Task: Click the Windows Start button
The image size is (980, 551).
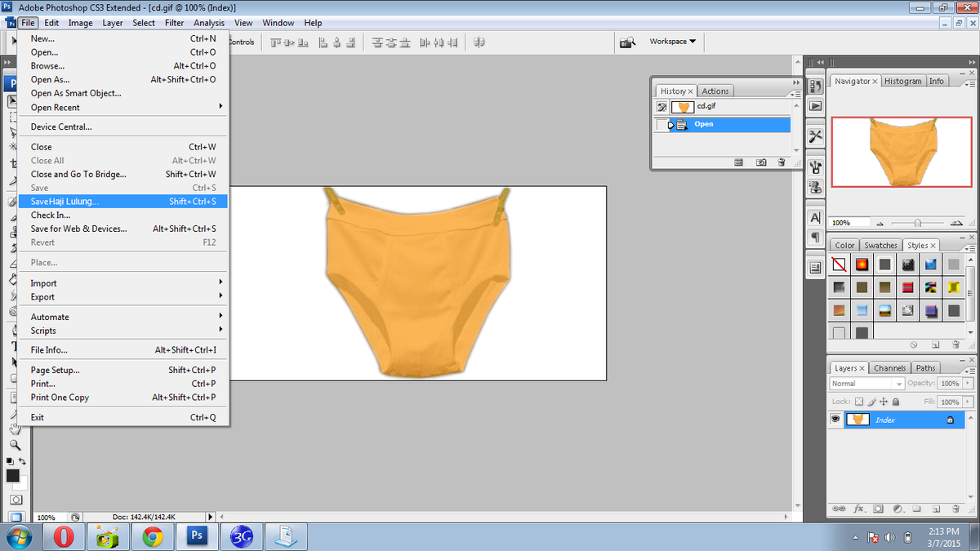Action: tap(20, 536)
